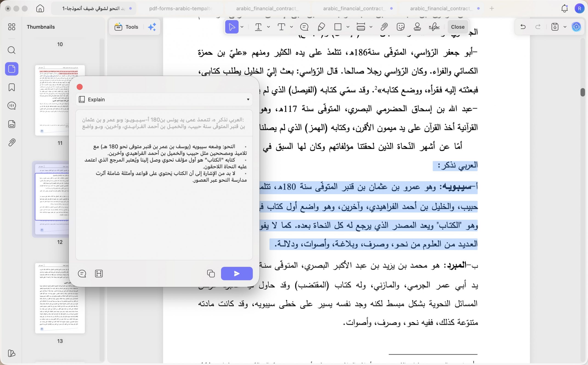
Task: Open page 13 thumbnail
Action: [60, 298]
